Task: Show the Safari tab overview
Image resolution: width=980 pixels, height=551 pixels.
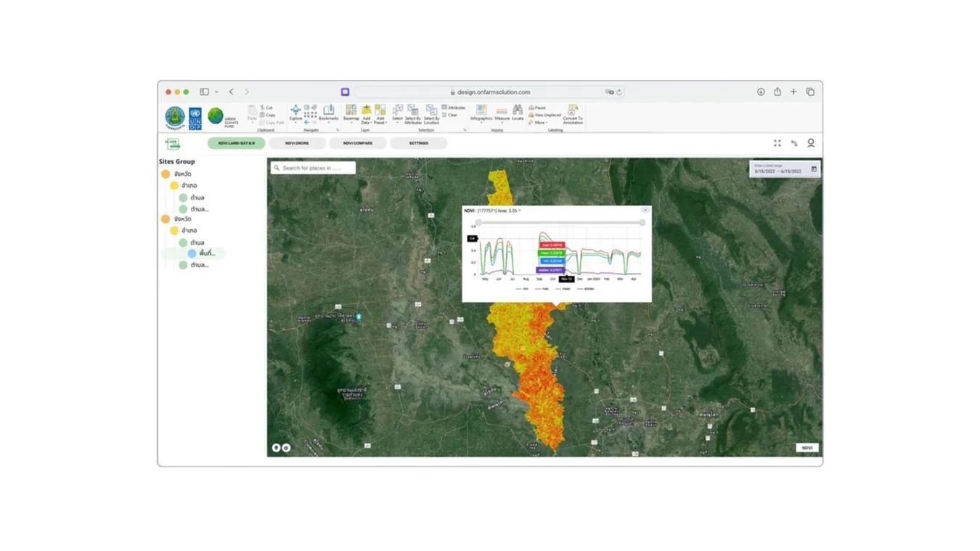Action: (x=810, y=92)
